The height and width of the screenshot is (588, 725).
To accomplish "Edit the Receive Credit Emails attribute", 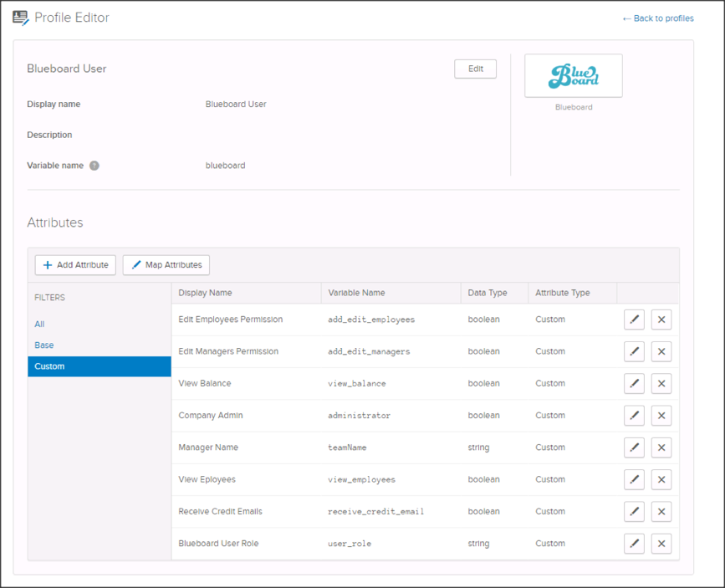I will pos(634,512).
